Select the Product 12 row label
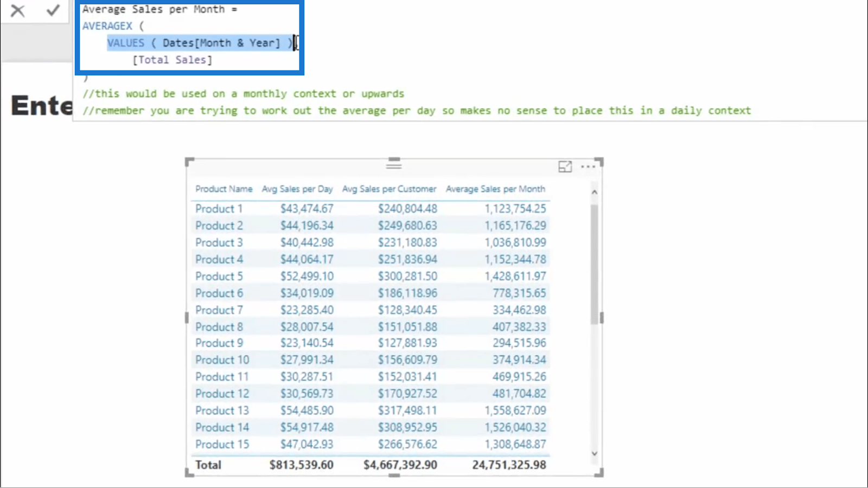The width and height of the screenshot is (868, 488). (x=222, y=393)
